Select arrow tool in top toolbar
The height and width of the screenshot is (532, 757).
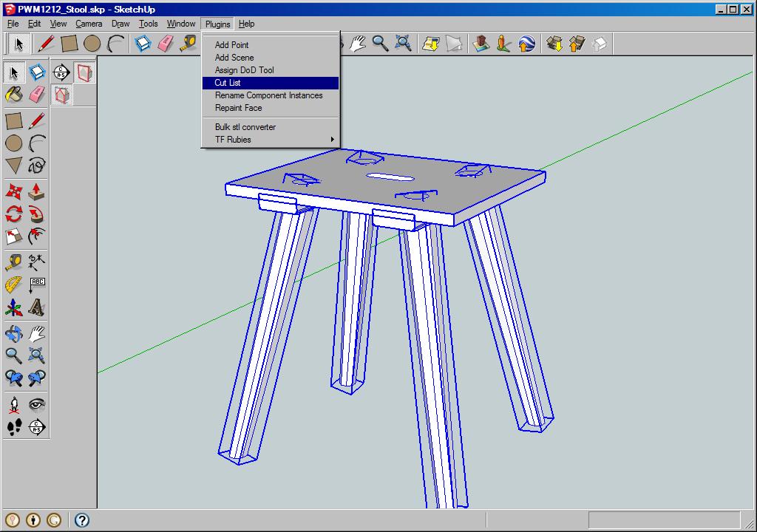click(19, 44)
